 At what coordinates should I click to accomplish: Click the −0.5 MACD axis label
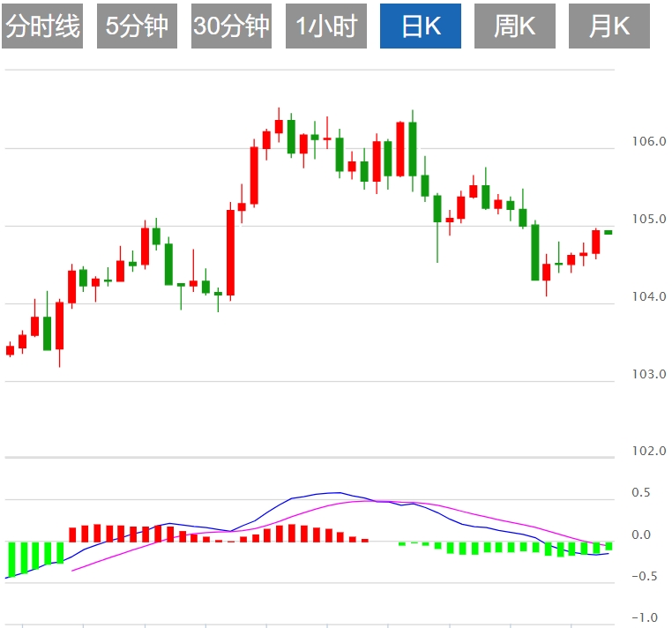pos(644,576)
